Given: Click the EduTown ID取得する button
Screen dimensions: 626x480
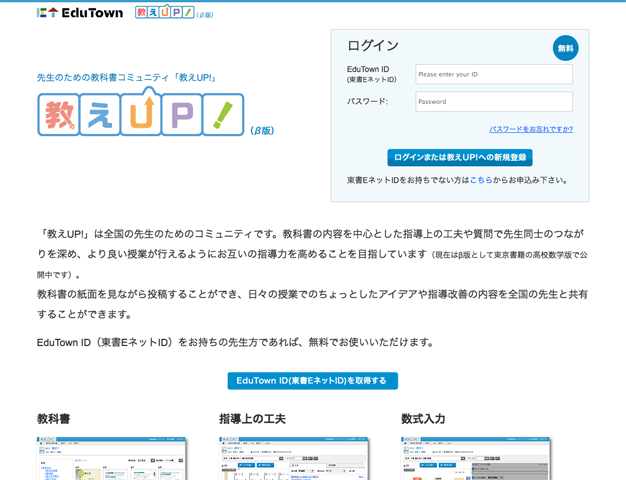Looking at the screenshot, I should tap(313, 381).
